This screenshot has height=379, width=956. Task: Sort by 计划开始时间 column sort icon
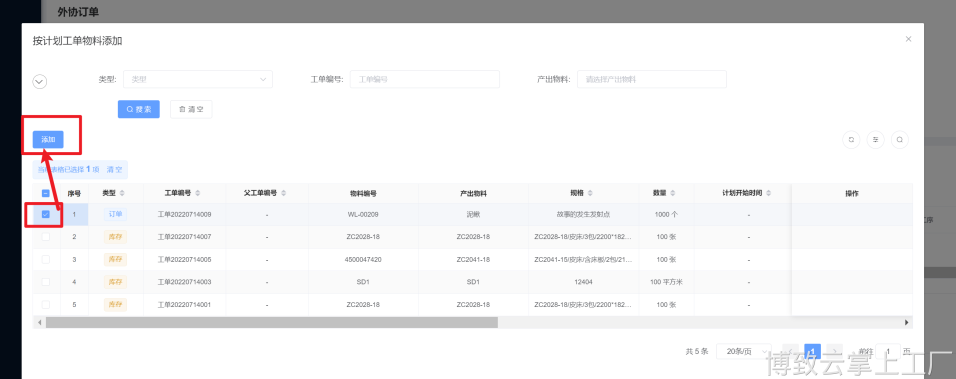point(768,193)
